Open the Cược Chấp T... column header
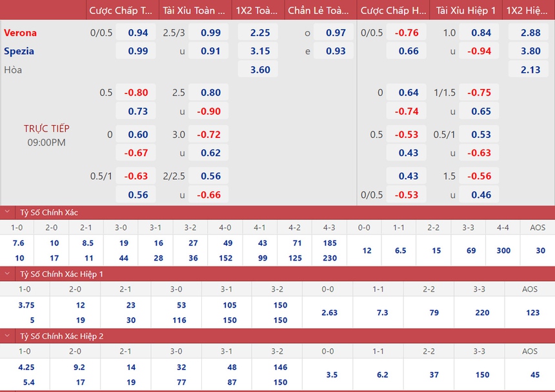Viewport: 555px width, 392px height. 121,10
